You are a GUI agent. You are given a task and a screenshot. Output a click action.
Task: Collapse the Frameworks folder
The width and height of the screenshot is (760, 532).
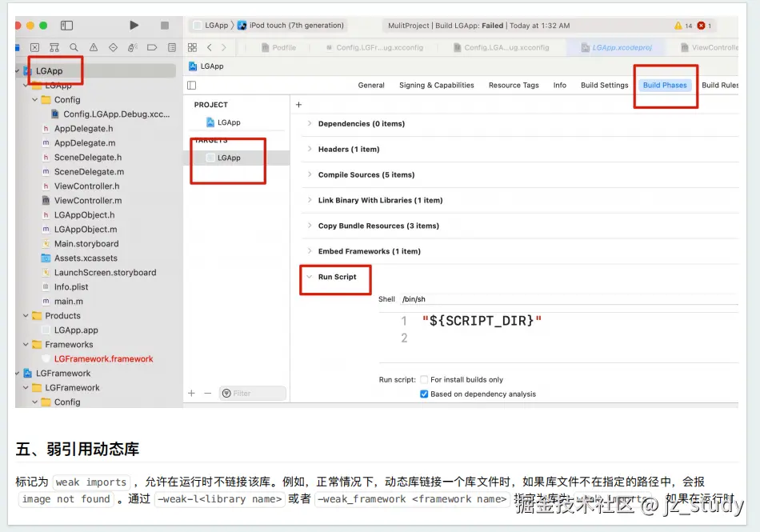tap(26, 345)
